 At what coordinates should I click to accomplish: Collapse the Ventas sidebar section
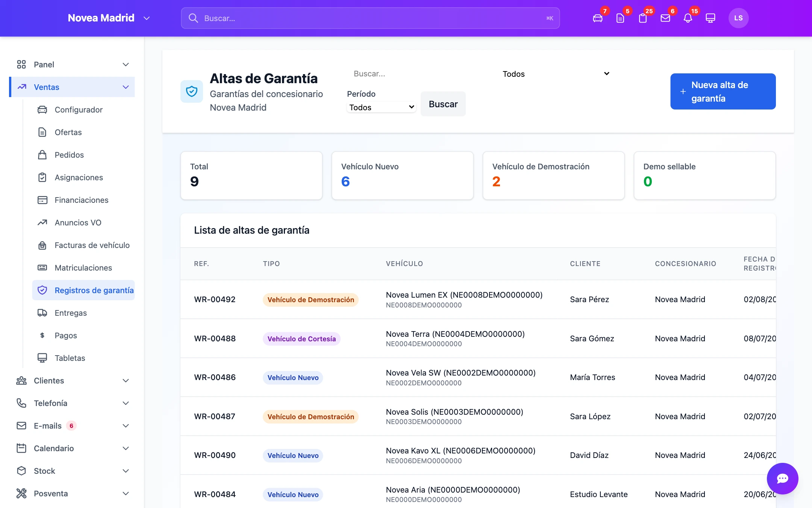(126, 87)
